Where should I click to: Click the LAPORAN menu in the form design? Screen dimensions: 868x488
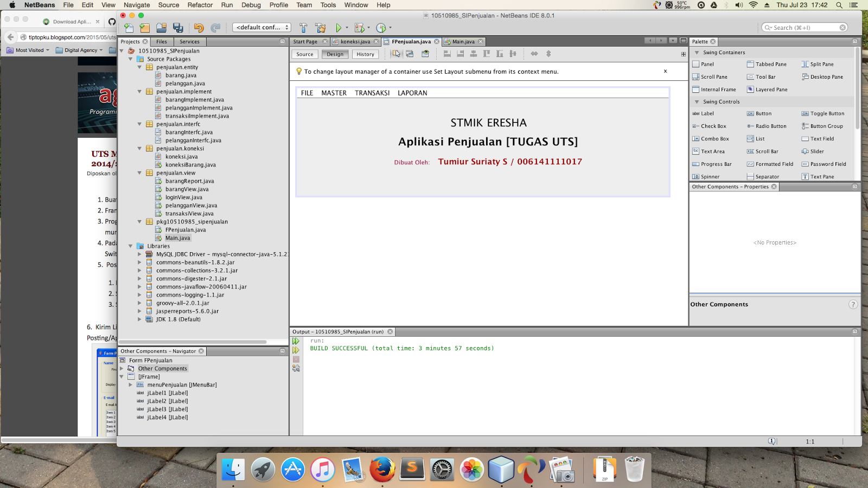412,93
